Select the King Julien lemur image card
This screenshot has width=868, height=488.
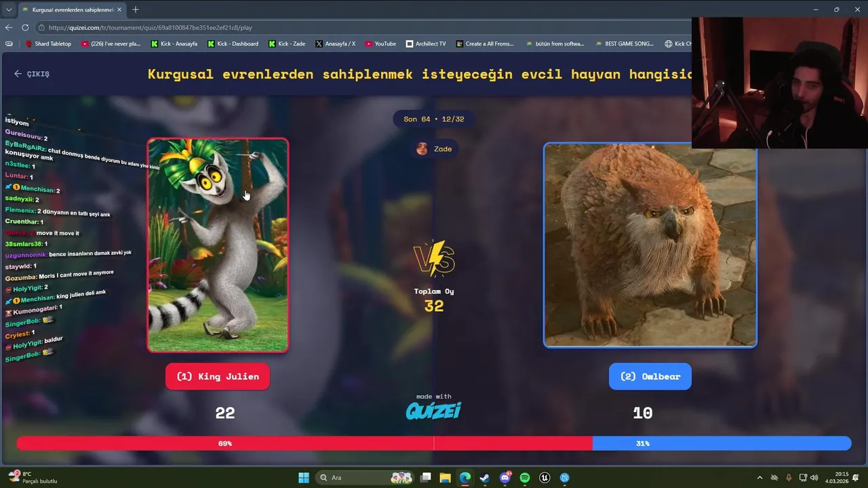pyautogui.click(x=218, y=245)
